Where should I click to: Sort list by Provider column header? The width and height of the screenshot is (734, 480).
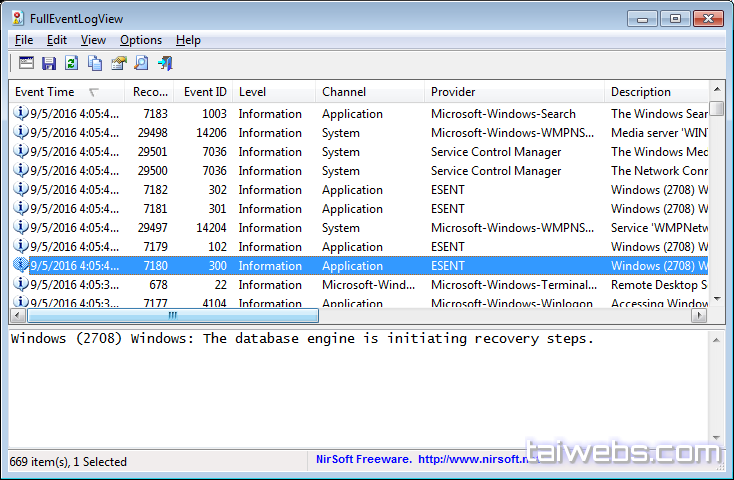[x=453, y=92]
